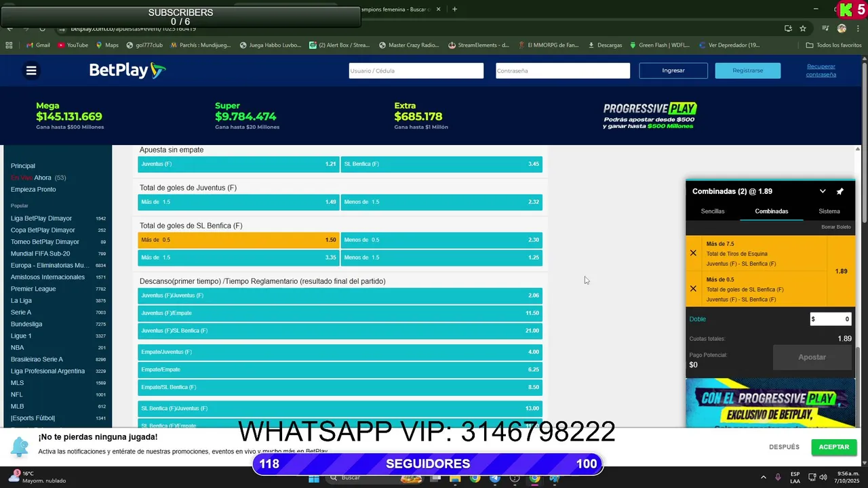Select Benfica Menos de 0.5 at 2.30
868x488 pixels.
(441, 240)
